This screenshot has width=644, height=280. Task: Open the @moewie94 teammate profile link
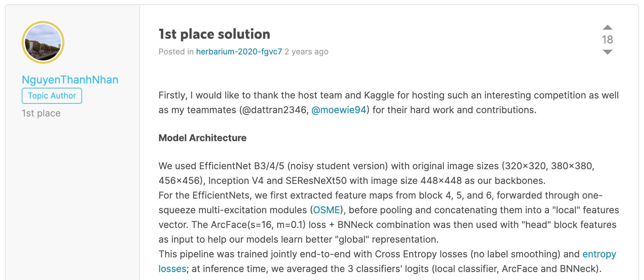339,110
